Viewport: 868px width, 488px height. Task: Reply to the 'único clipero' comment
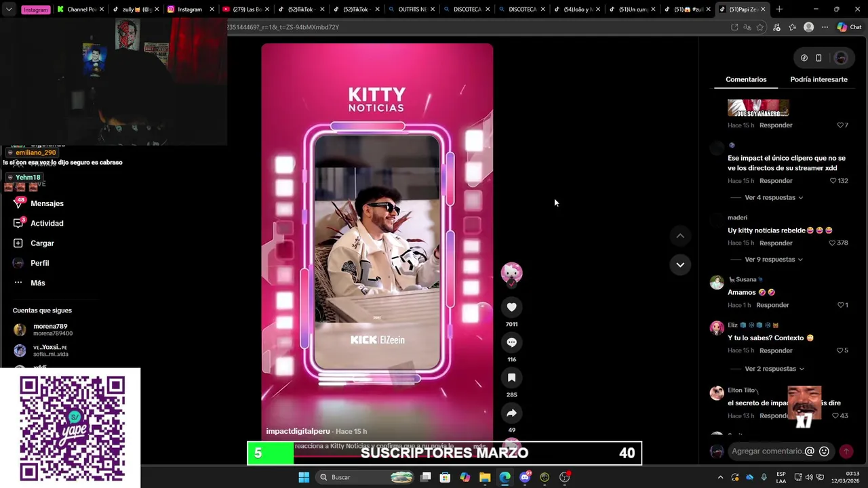click(776, 181)
